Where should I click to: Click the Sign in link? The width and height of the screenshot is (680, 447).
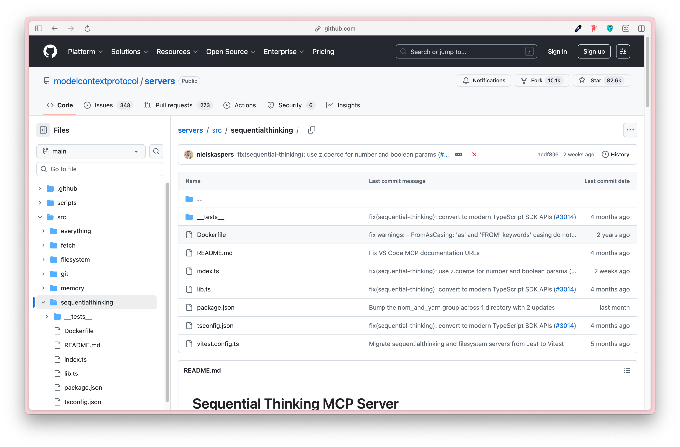click(x=557, y=52)
